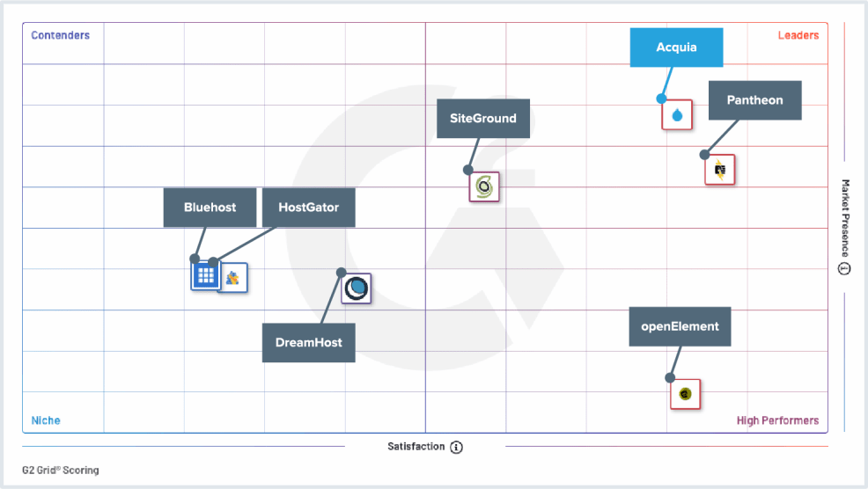
Task: Open Market Presence info icon
Action: coord(844,269)
